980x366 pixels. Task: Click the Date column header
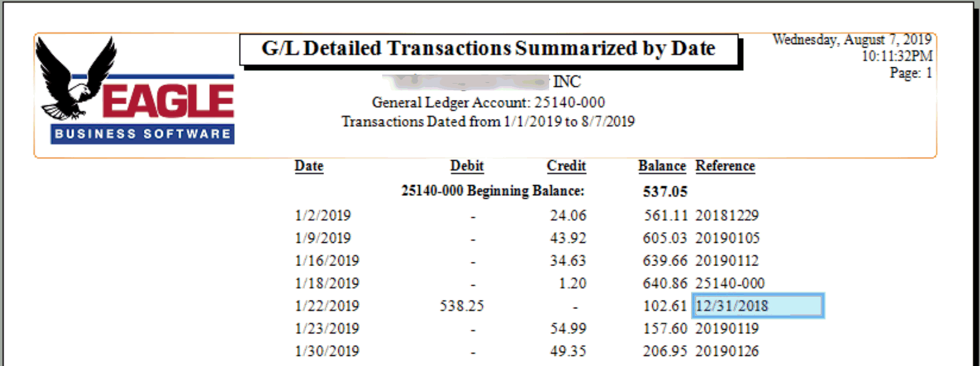(309, 166)
